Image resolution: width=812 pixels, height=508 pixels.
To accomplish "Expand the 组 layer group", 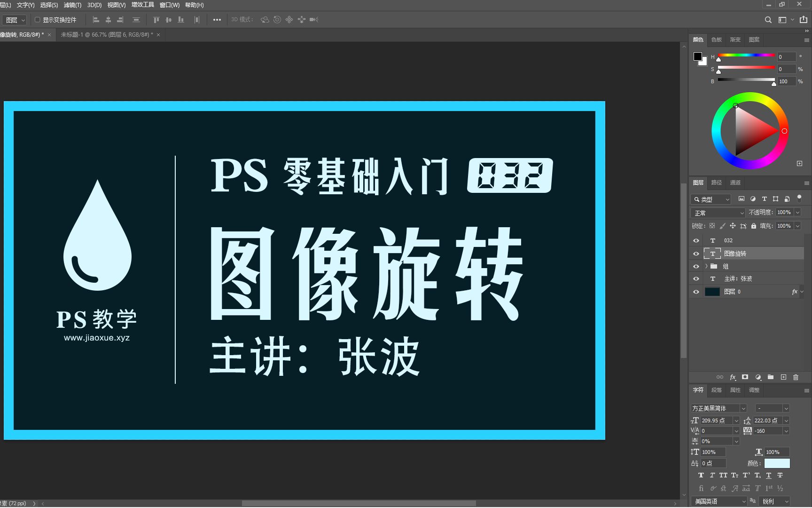I will [705, 266].
